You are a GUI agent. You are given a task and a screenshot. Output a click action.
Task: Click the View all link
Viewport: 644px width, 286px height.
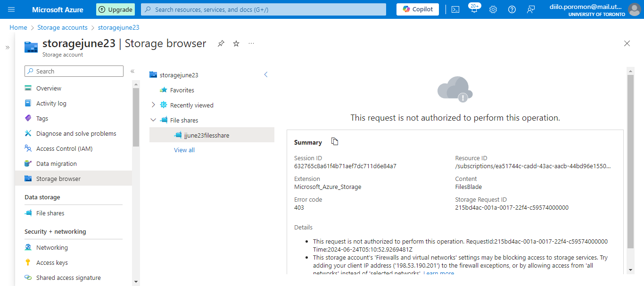point(184,150)
